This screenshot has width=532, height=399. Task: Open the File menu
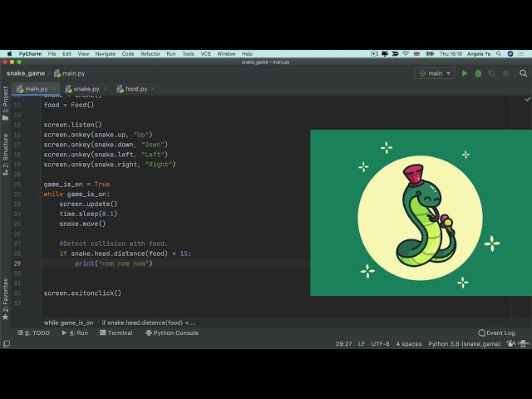pos(52,53)
